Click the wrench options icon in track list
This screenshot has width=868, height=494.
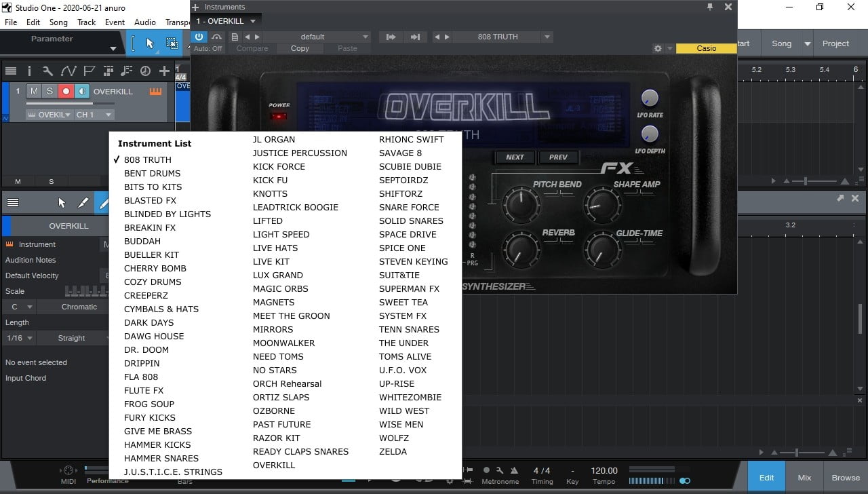[x=47, y=71]
